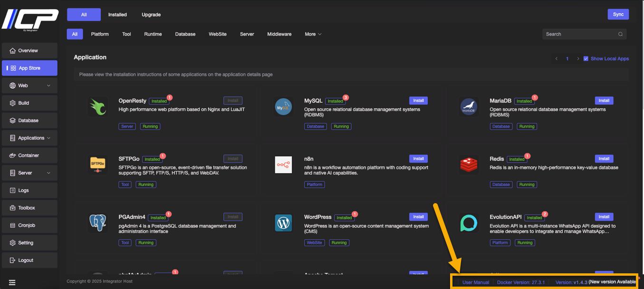This screenshot has height=289, width=644.
Task: Click the search magnifier icon
Action: (x=620, y=34)
